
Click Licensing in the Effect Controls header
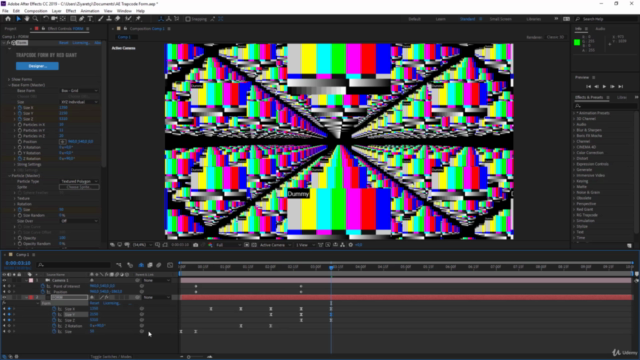(x=80, y=42)
